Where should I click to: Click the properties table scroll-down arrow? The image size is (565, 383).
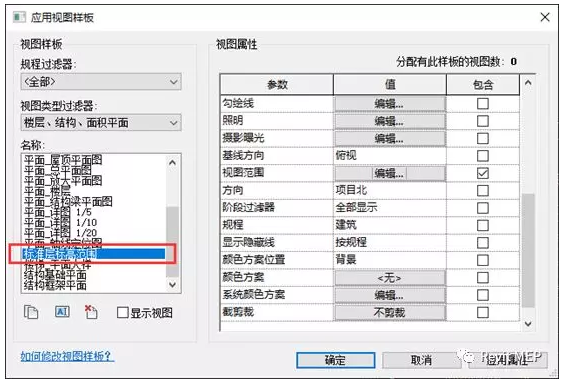pyautogui.click(x=528, y=324)
